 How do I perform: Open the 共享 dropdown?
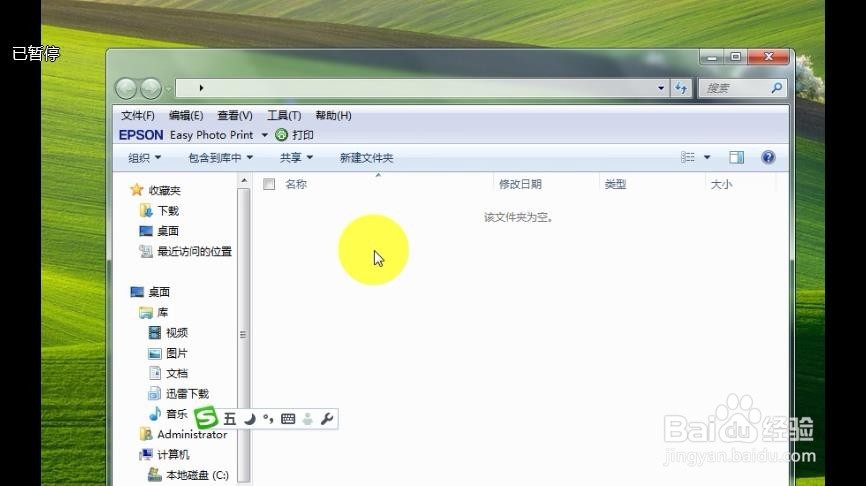coord(297,157)
